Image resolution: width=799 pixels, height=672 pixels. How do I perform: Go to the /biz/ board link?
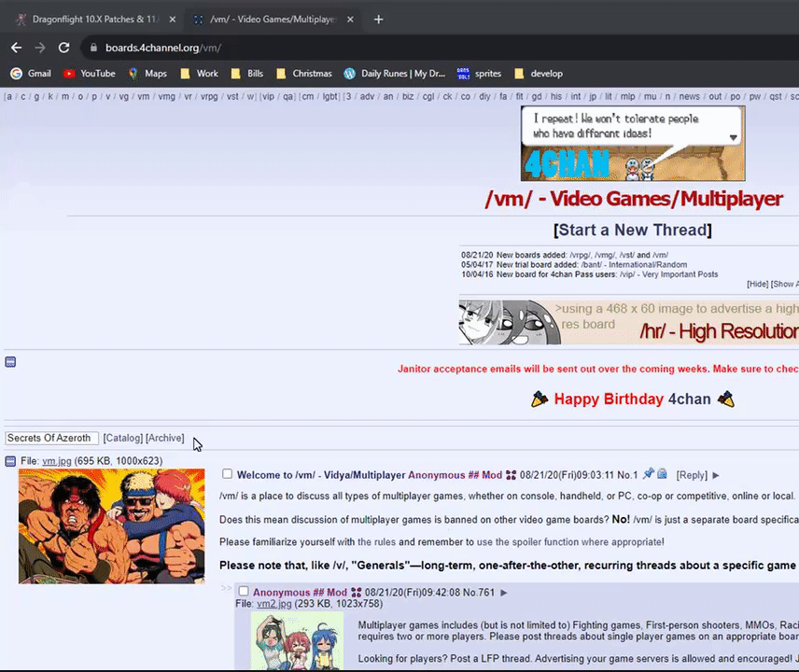[x=408, y=96]
